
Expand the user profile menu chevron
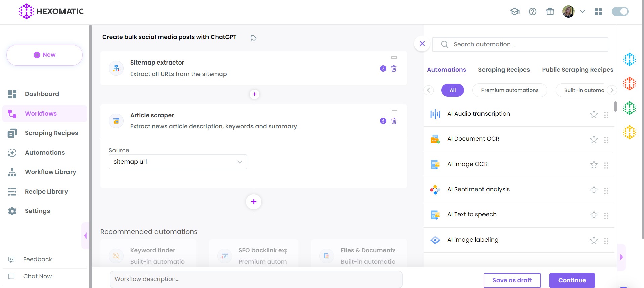pyautogui.click(x=583, y=12)
